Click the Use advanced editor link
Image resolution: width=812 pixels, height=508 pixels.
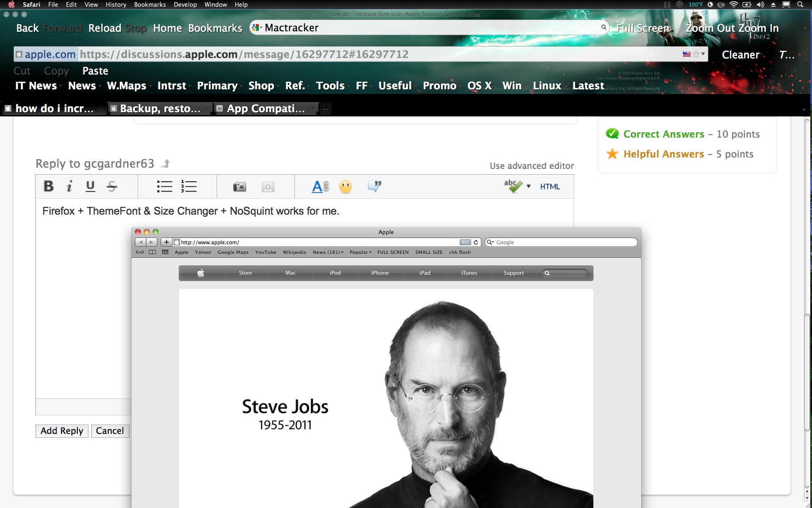click(x=532, y=166)
